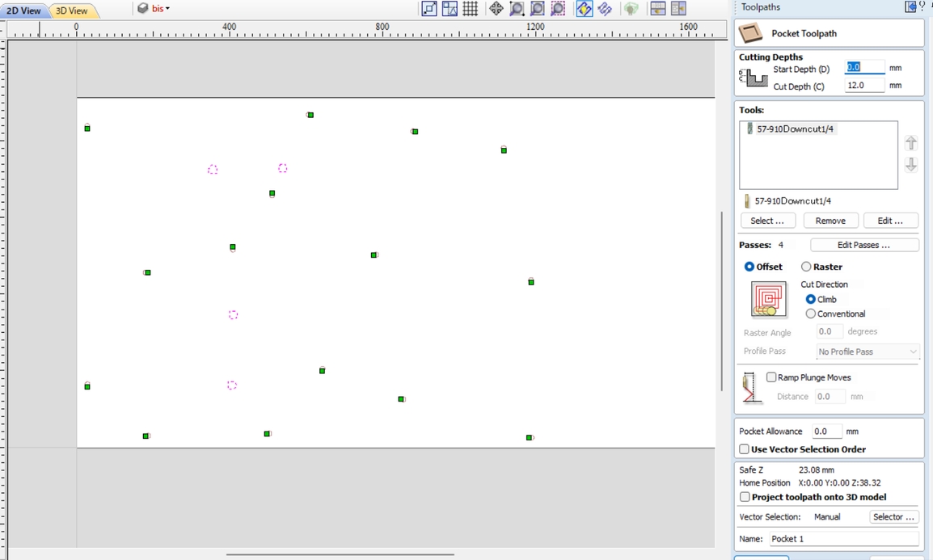Click the Toolpath drawing visibility icon
Image resolution: width=933 pixels, height=560 pixels.
click(583, 8)
